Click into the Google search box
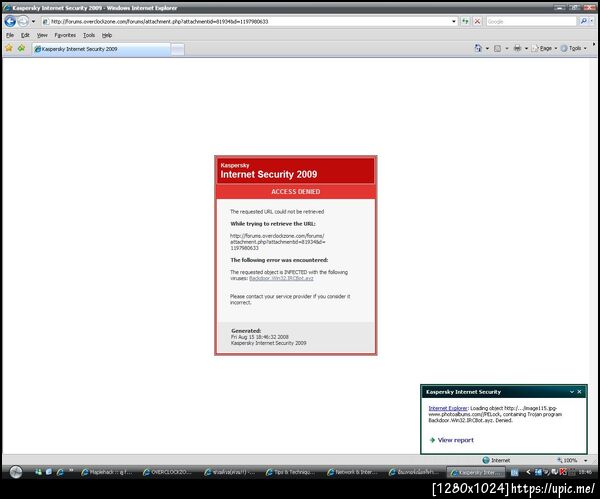Screen dimensions: 600x499 point(531,21)
